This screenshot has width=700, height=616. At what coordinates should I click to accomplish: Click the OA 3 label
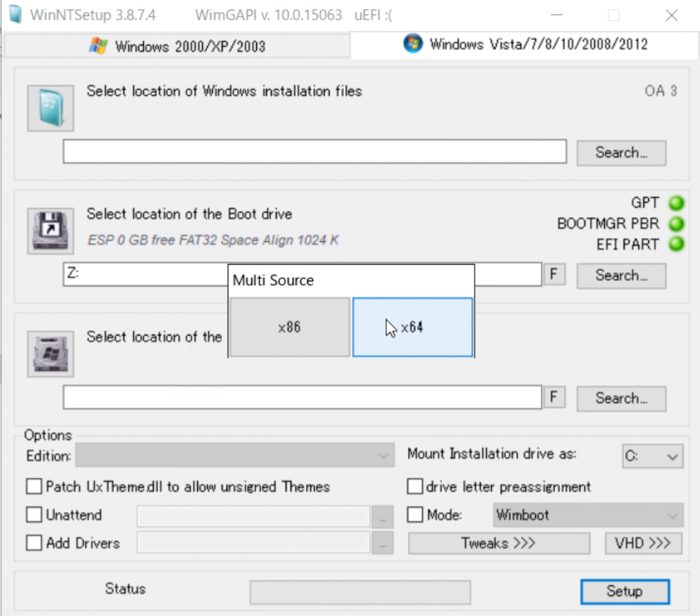click(x=661, y=91)
